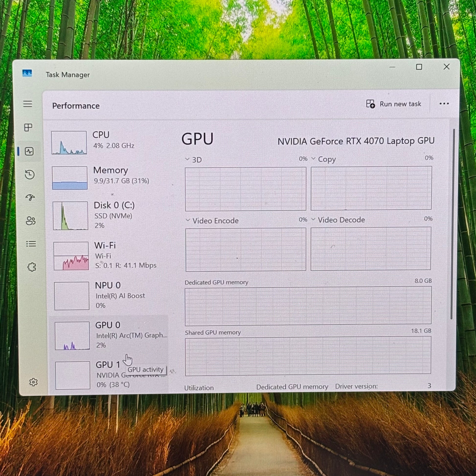The height and width of the screenshot is (476, 476).
Task: Open Details page list icon
Action: click(x=31, y=244)
